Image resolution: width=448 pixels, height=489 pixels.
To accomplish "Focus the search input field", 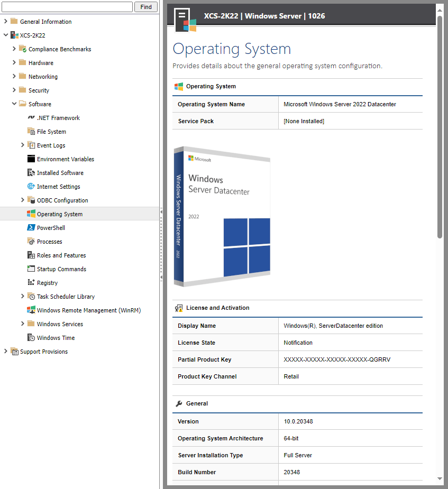I will pos(67,7).
